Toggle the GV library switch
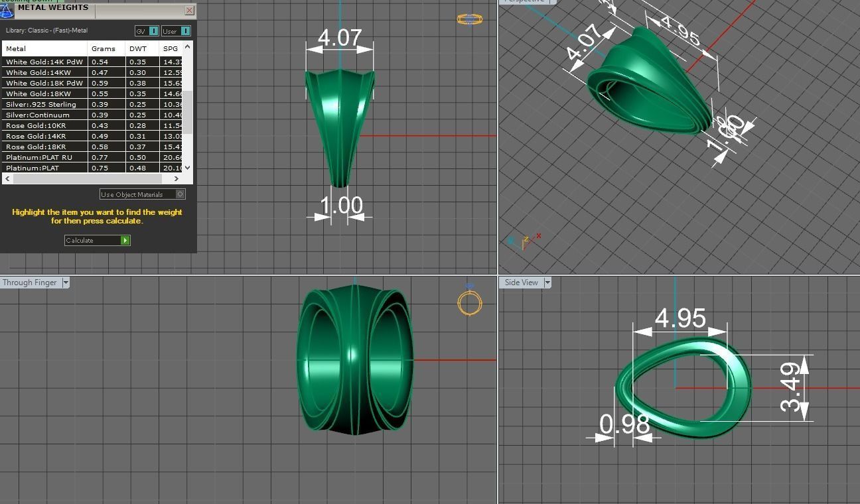This screenshot has width=860, height=504. click(147, 31)
